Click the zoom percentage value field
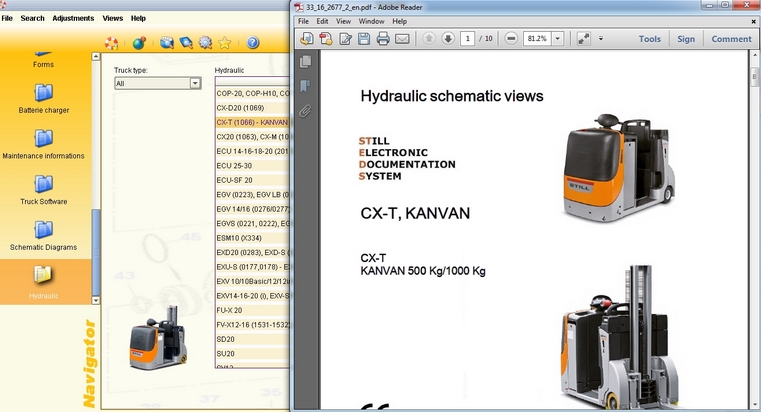The height and width of the screenshot is (412, 761). tap(537, 38)
